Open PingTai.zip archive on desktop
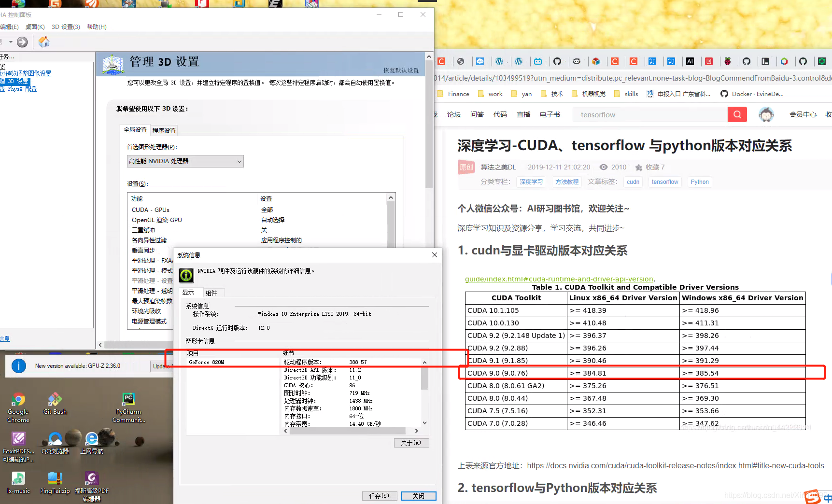 click(55, 483)
